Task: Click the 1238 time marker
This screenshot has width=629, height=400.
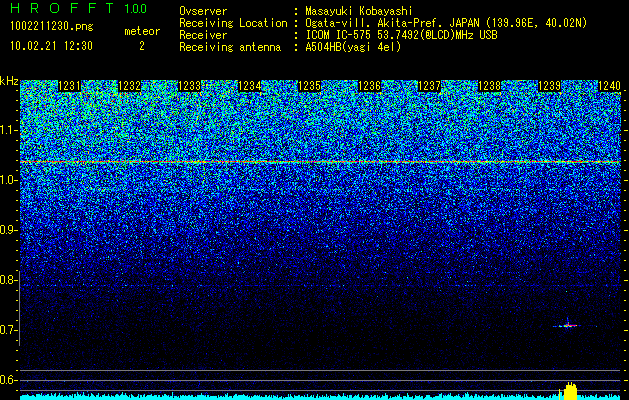Action: click(x=489, y=86)
